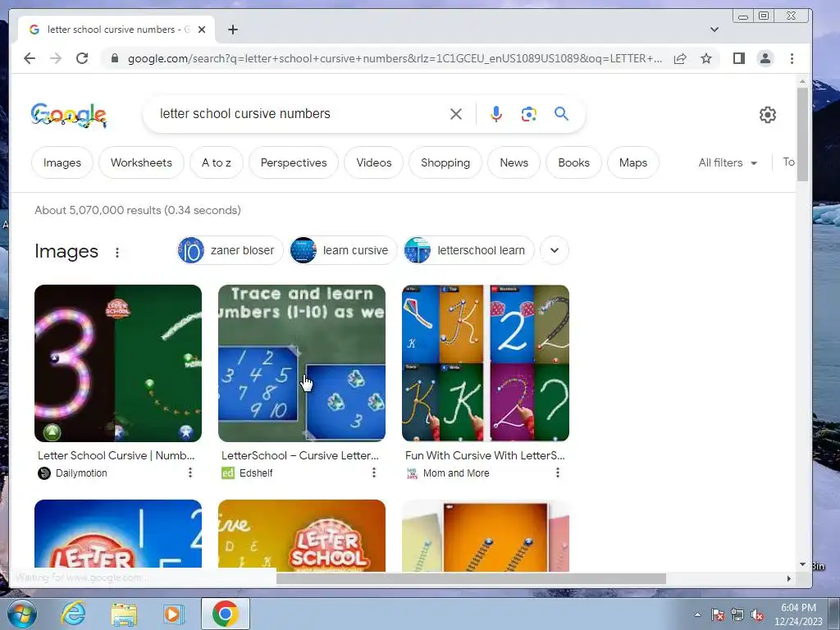Submit search with magnifier icon

561,113
